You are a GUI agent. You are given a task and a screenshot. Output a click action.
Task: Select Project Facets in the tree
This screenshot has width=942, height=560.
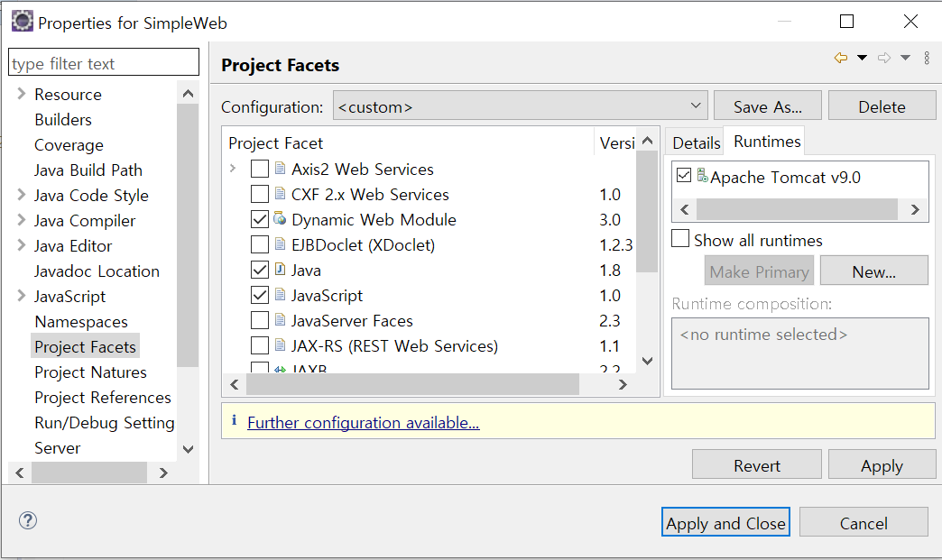tap(86, 346)
